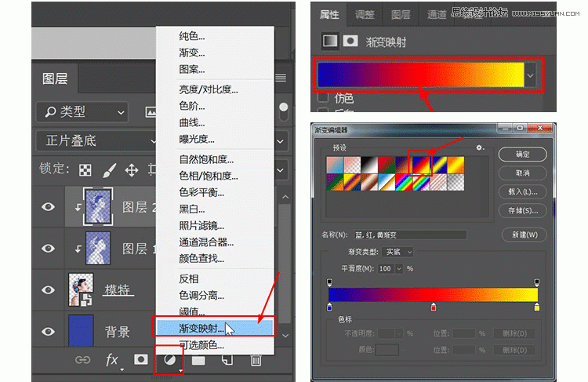588x382 pixels.
Task: Select the 背景 layer thumbnail
Action: tap(81, 330)
